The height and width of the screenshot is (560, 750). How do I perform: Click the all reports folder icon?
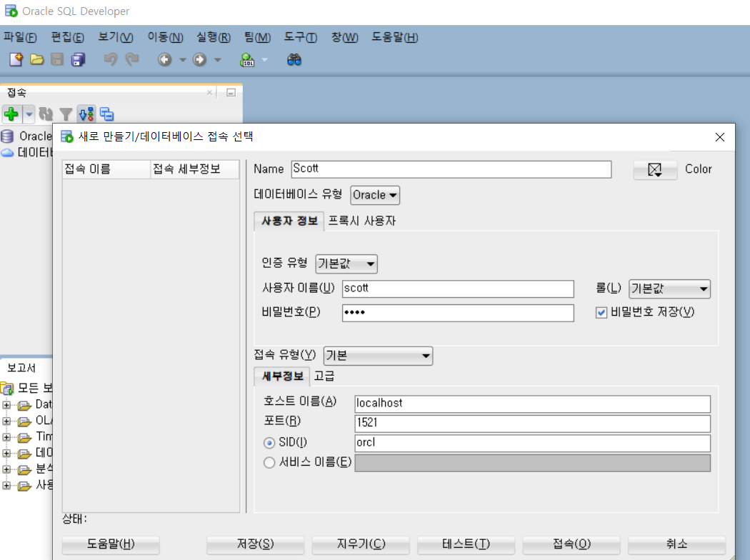pyautogui.click(x=7, y=388)
